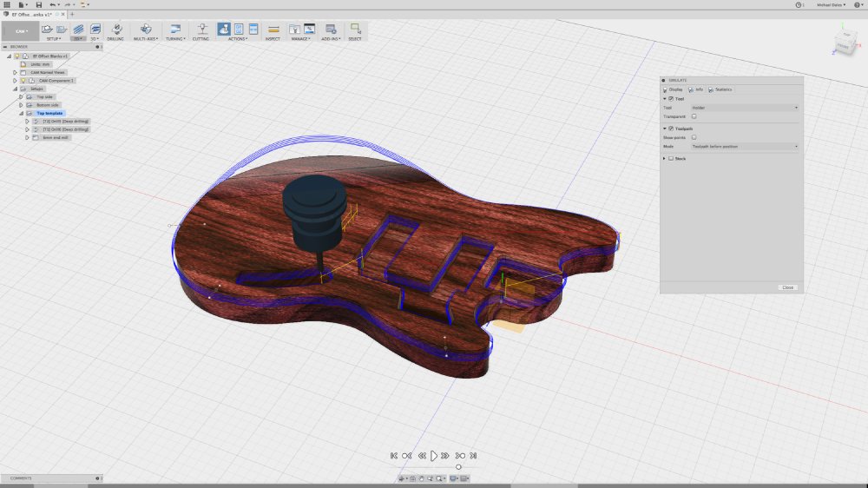Step to previous operation
868x488 pixels.
point(407,455)
